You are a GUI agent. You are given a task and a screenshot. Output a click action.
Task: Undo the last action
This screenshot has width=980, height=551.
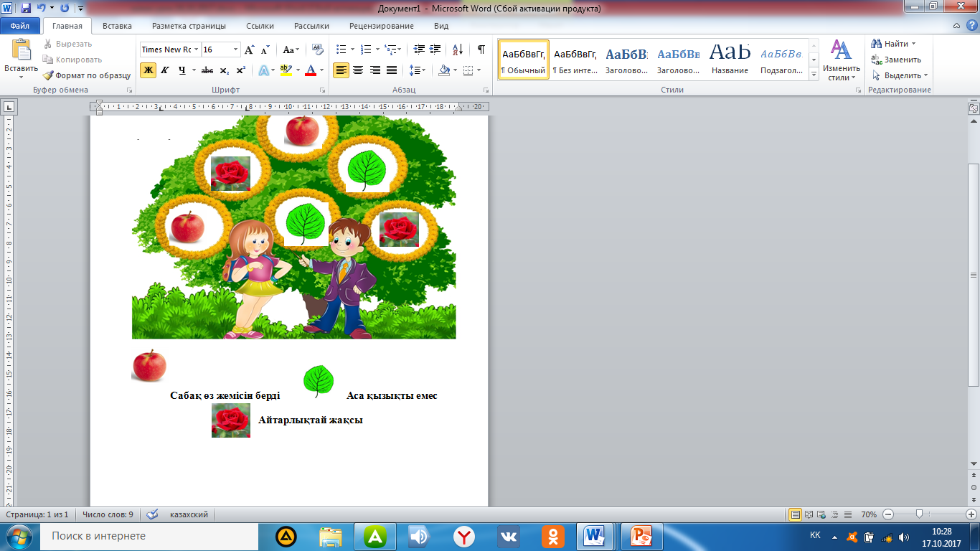(42, 9)
